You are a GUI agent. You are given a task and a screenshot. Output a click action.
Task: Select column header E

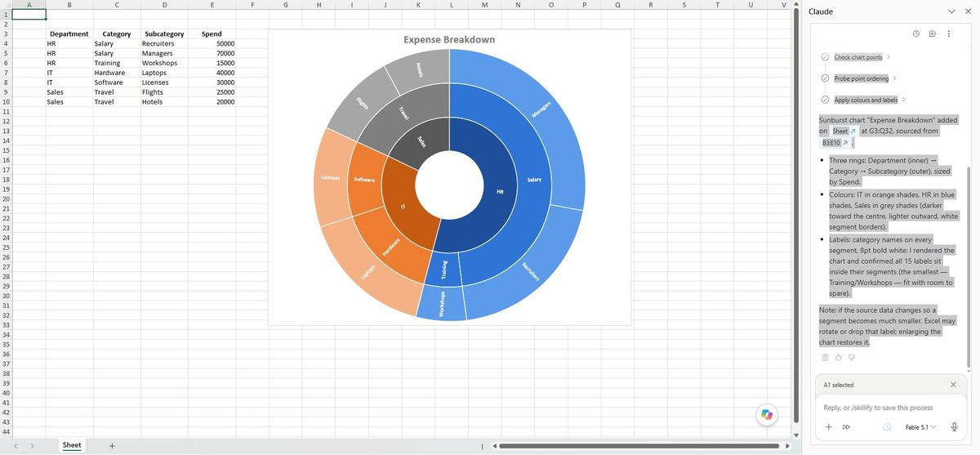coord(212,5)
